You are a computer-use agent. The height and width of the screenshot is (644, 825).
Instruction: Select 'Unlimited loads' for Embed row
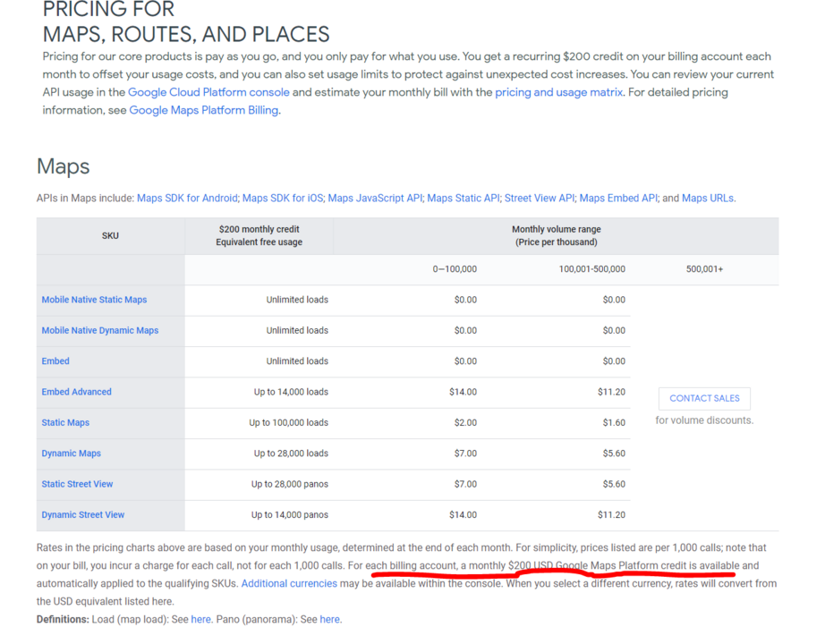point(297,361)
